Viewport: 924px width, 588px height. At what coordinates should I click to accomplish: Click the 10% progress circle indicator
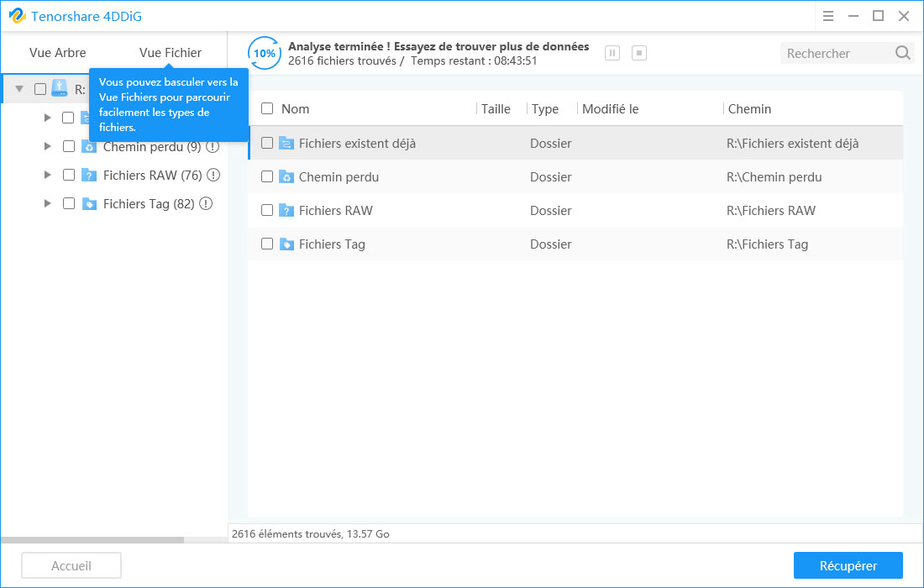pyautogui.click(x=264, y=53)
